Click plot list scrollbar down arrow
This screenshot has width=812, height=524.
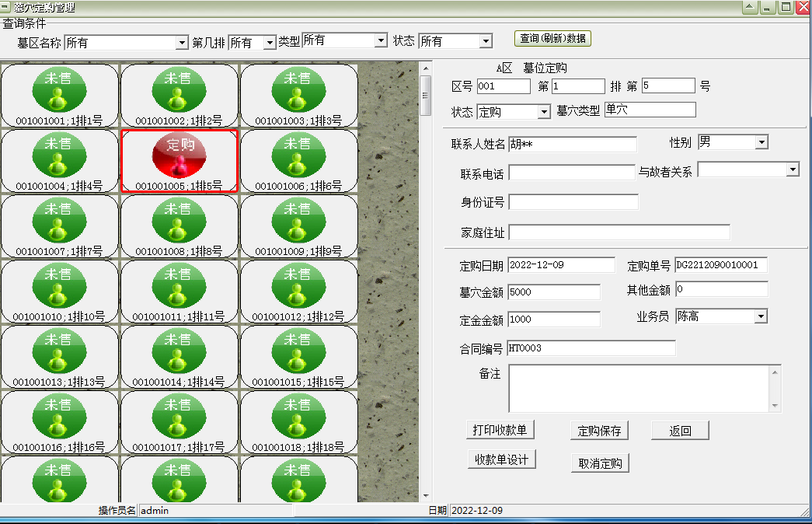click(x=426, y=496)
